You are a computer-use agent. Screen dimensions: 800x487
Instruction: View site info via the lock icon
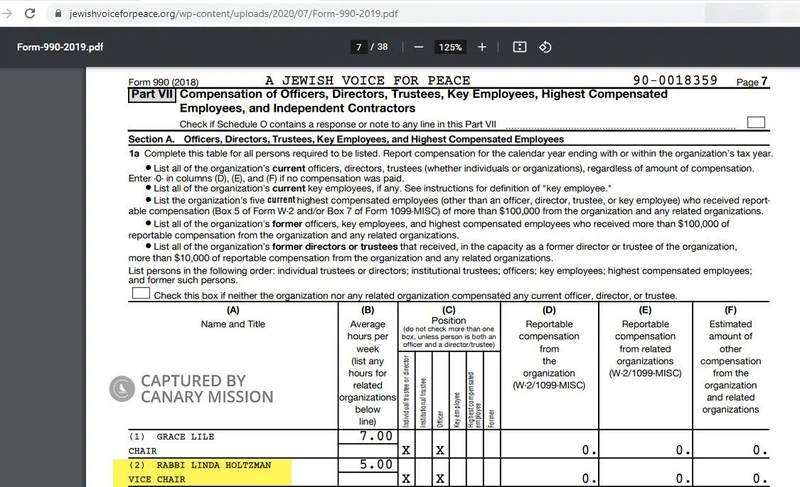[58, 13]
